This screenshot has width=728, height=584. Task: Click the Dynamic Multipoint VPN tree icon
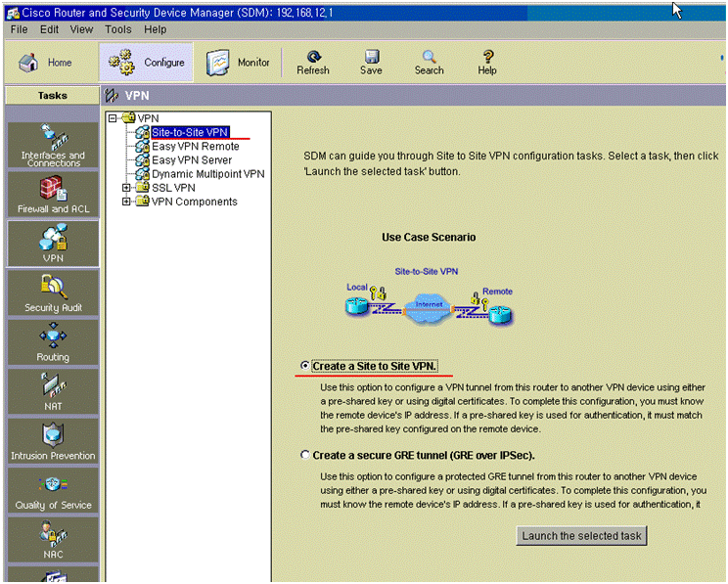tap(142, 174)
